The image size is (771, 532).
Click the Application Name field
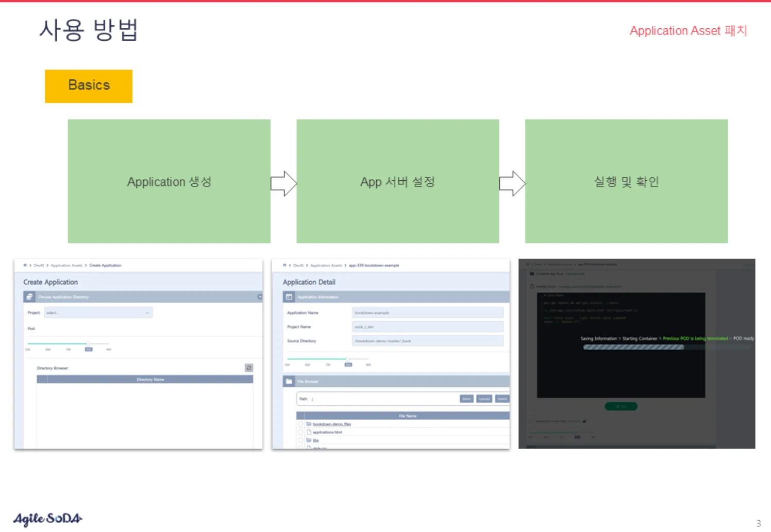(x=428, y=313)
